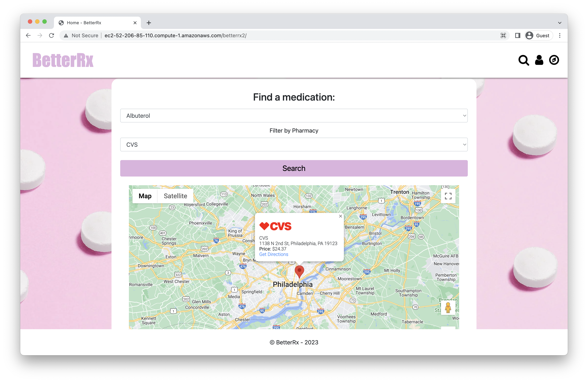The width and height of the screenshot is (588, 382).
Task: Click the Street View pegman icon
Action: pos(448,307)
